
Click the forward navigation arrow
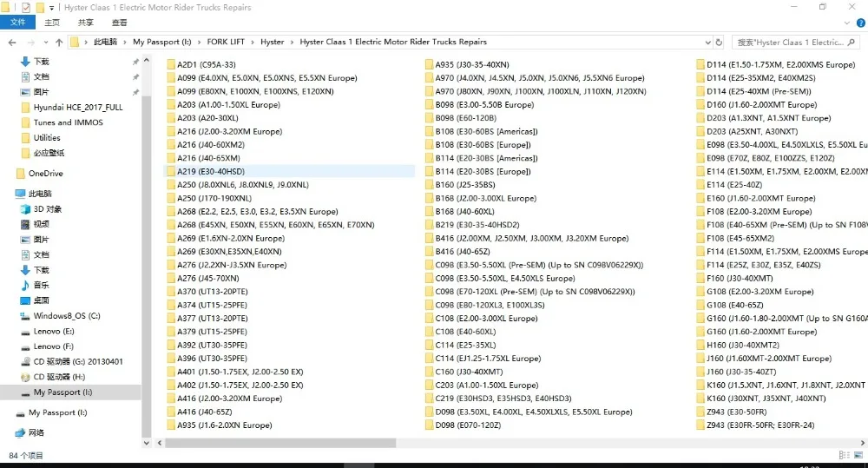pyautogui.click(x=31, y=42)
